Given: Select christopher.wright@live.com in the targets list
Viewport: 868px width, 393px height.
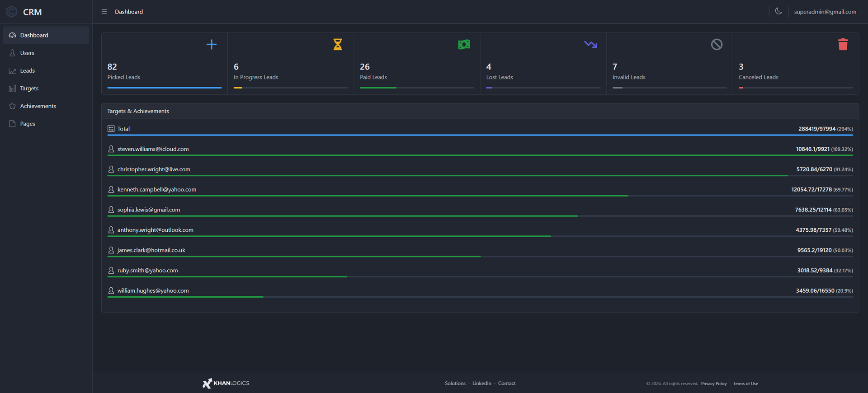Looking at the screenshot, I should pyautogui.click(x=154, y=169).
